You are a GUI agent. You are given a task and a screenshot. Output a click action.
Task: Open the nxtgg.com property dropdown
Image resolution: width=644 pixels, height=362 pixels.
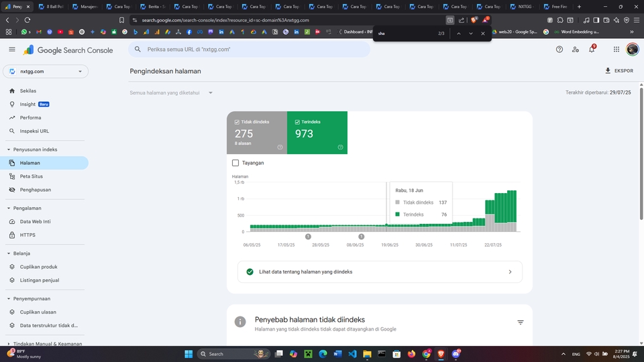(46, 71)
